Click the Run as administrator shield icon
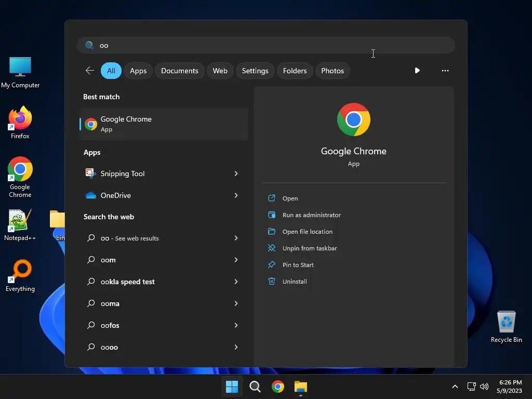This screenshot has width=532, height=399. coord(272,215)
